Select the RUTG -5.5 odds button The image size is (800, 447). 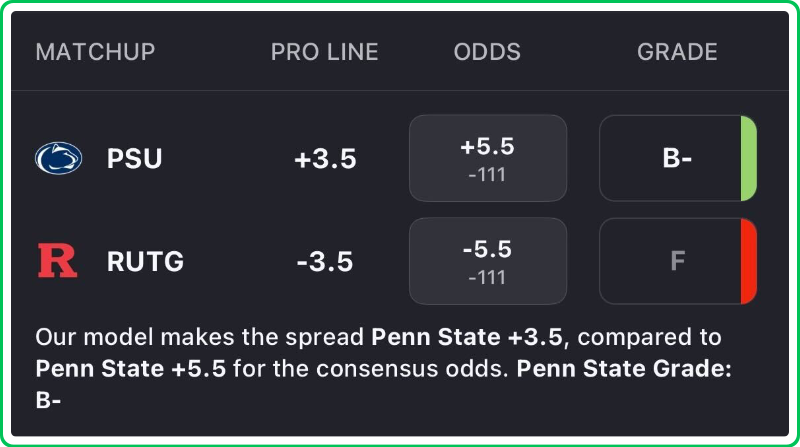point(487,261)
